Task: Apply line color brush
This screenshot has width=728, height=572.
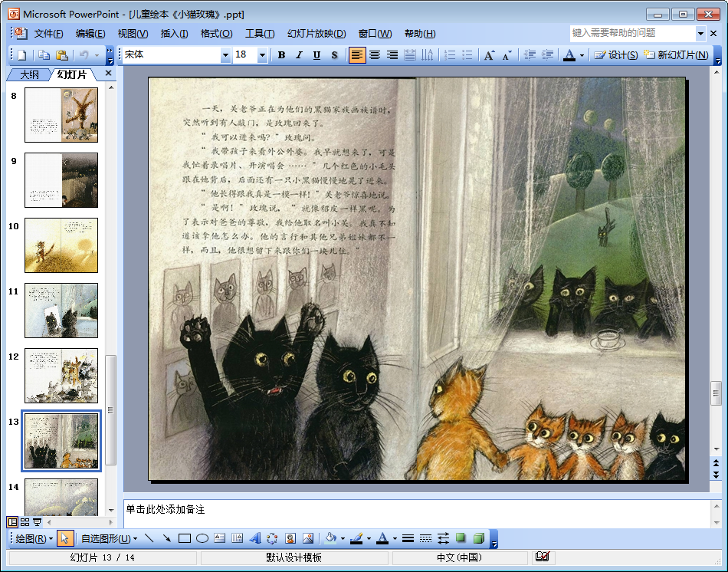Action: [356, 538]
